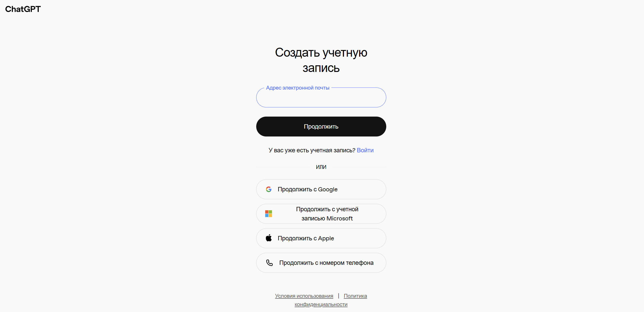Click the Microsoft four-color squares icon

[268, 214]
